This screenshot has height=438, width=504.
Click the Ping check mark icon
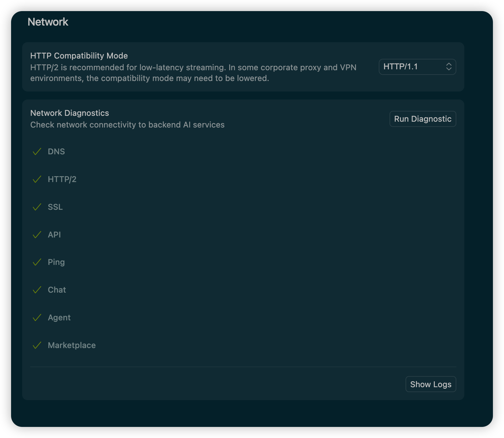(37, 262)
